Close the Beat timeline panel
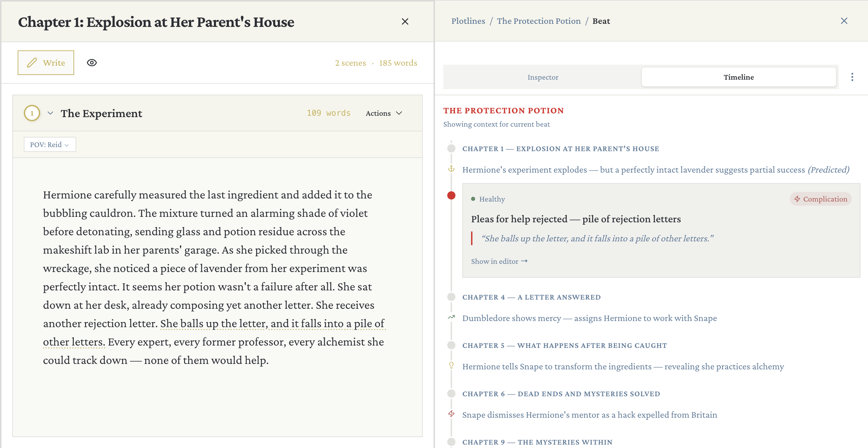This screenshot has width=868, height=448. pyautogui.click(x=844, y=21)
